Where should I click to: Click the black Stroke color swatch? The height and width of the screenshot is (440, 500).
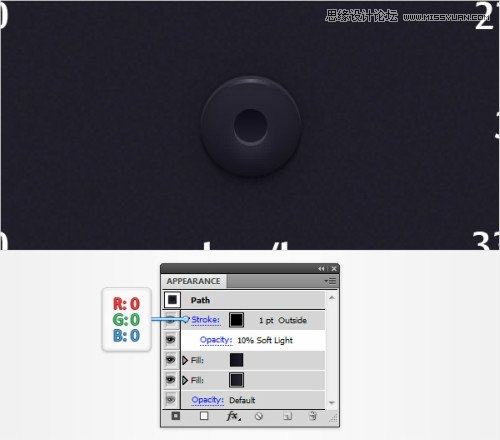236,320
